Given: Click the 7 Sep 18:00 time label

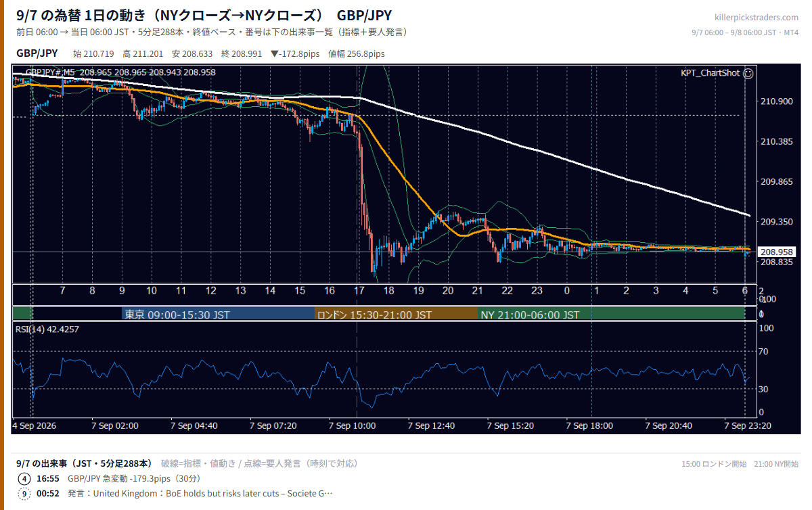Looking at the screenshot, I should 590,425.
